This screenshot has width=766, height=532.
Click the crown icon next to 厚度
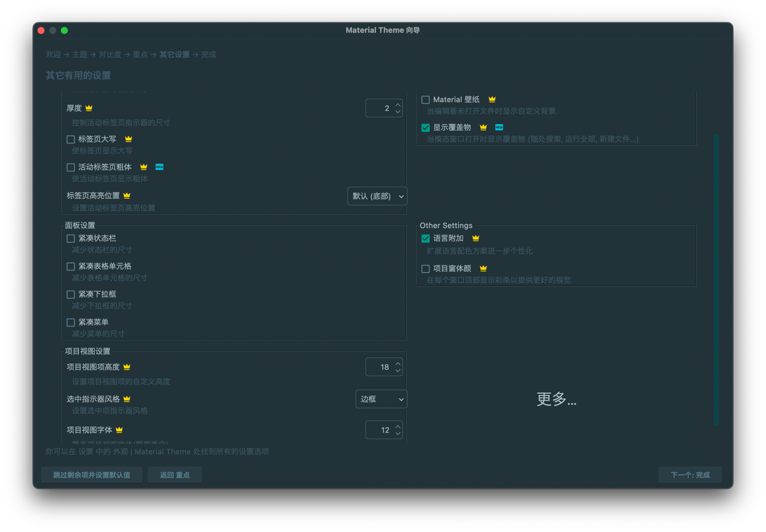(88, 107)
